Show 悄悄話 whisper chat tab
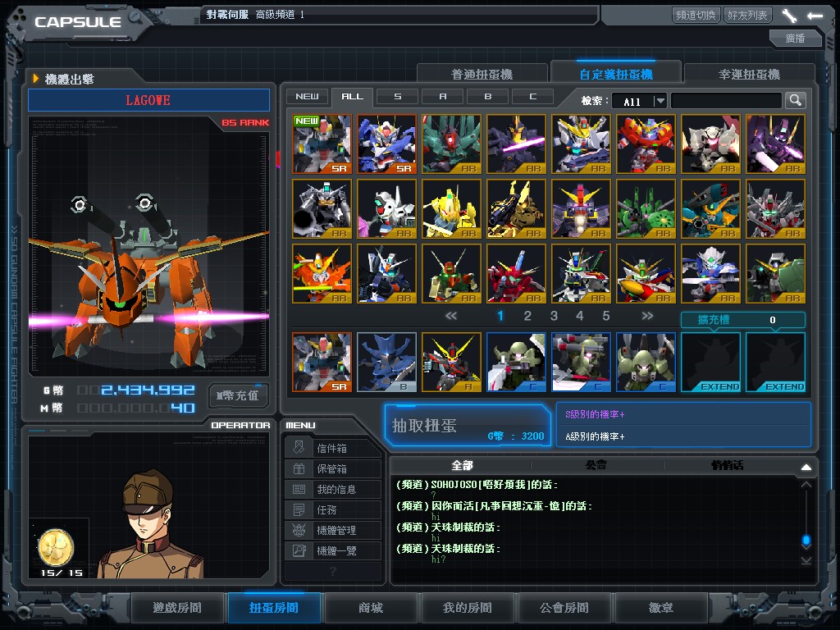Image resolution: width=840 pixels, height=630 pixels. coord(727,465)
